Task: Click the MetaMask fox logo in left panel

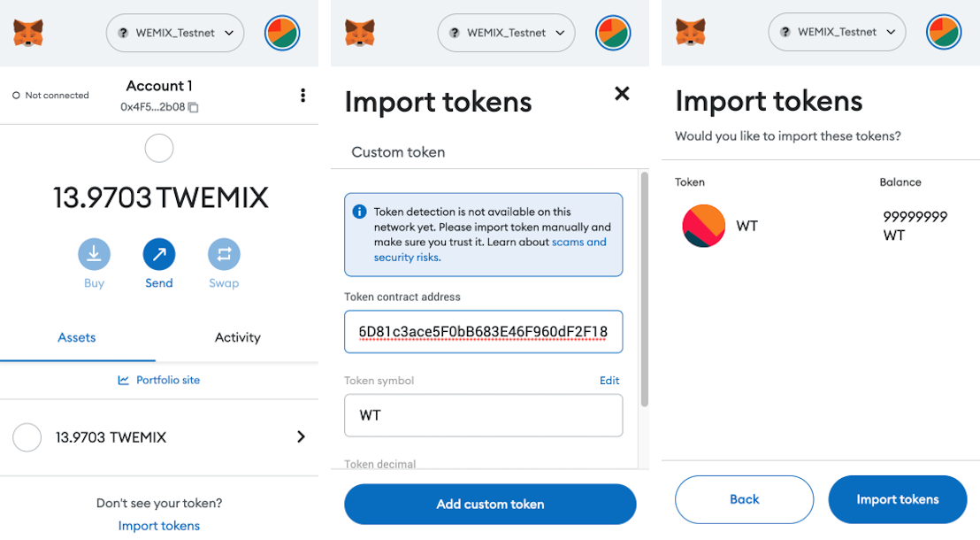Action: [28, 34]
